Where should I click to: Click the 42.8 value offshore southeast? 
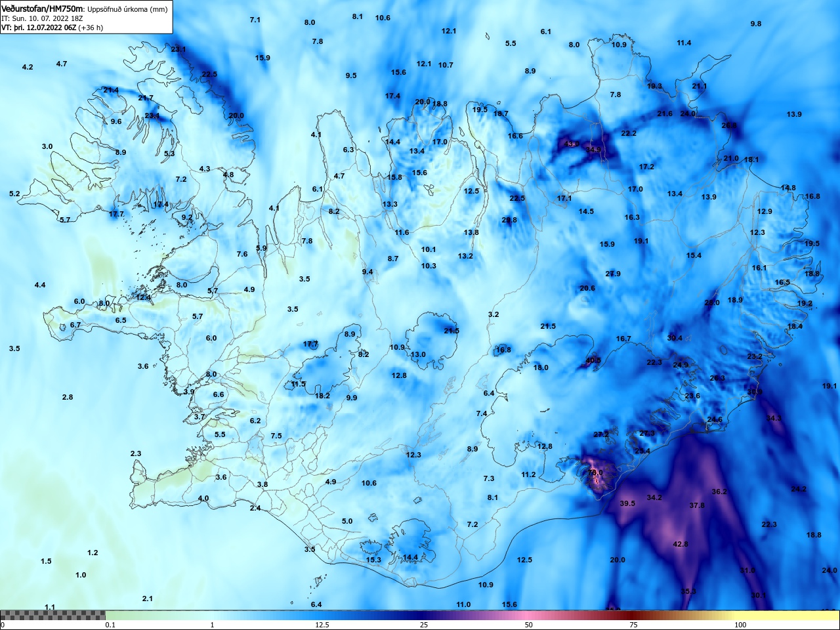tap(681, 544)
